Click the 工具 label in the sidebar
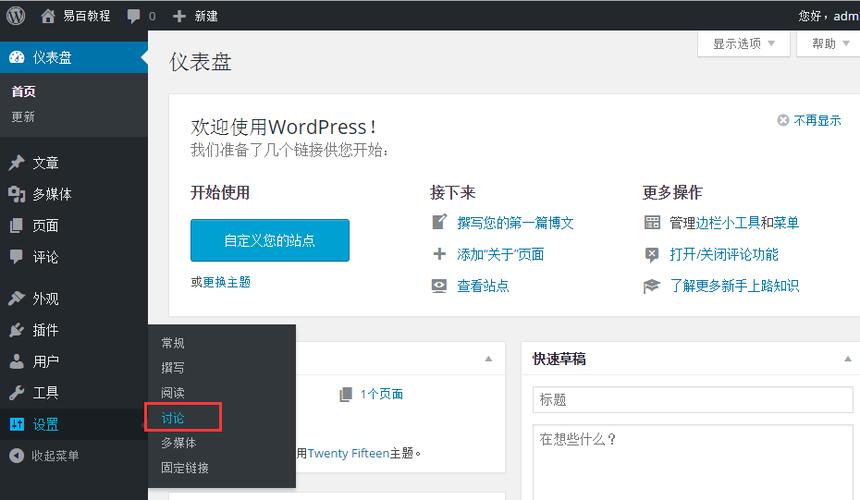Viewport: 860px width, 500px height. coord(46,393)
